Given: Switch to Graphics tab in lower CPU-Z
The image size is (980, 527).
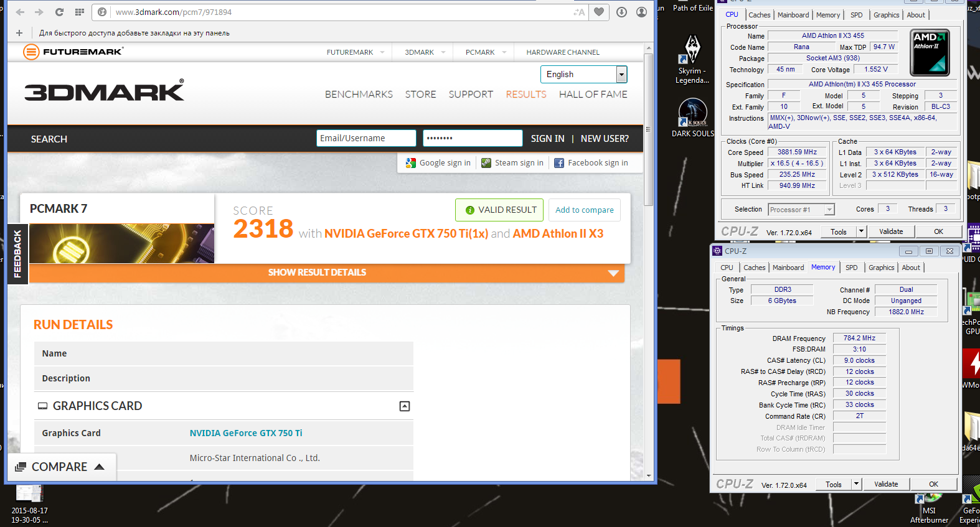Looking at the screenshot, I should [x=881, y=268].
